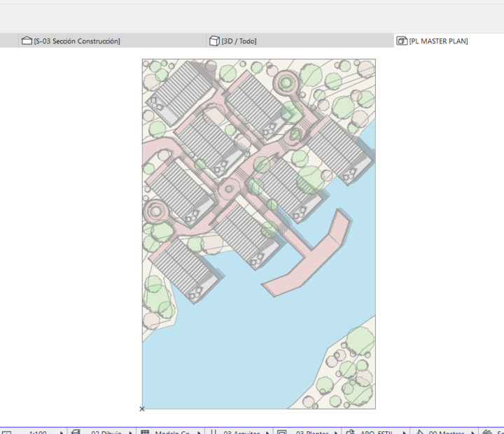504x434 pixels.
Task: Open the 00 Mostrar renovation filter arrow
Action: point(472,433)
